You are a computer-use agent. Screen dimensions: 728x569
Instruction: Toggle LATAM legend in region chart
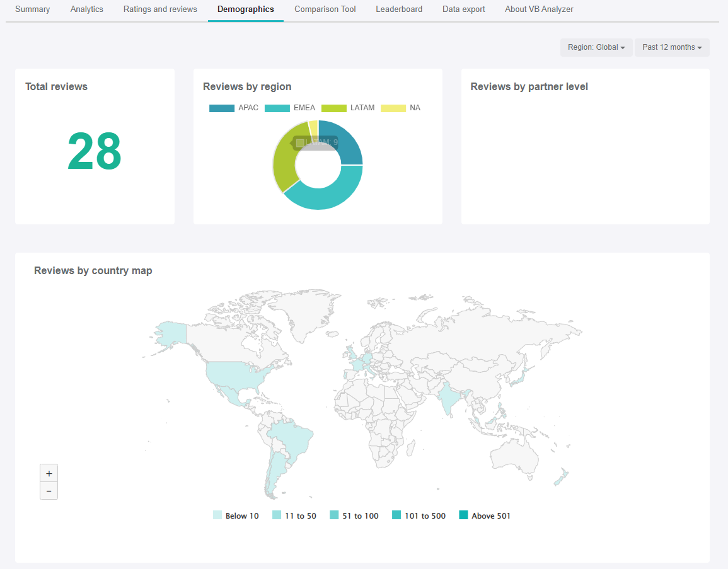click(x=348, y=108)
